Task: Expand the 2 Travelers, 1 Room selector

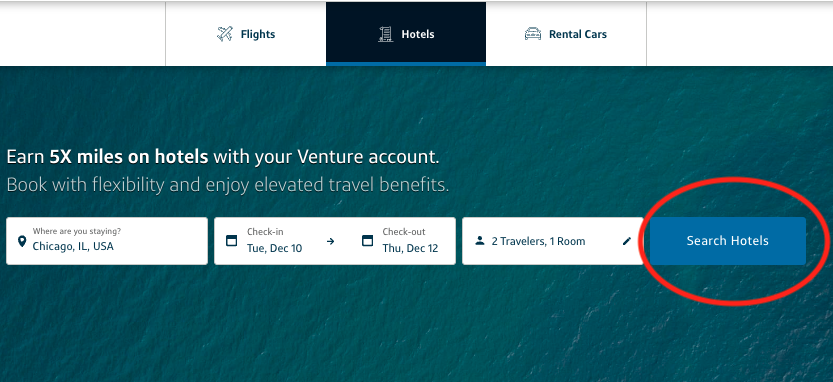Action: [x=552, y=241]
